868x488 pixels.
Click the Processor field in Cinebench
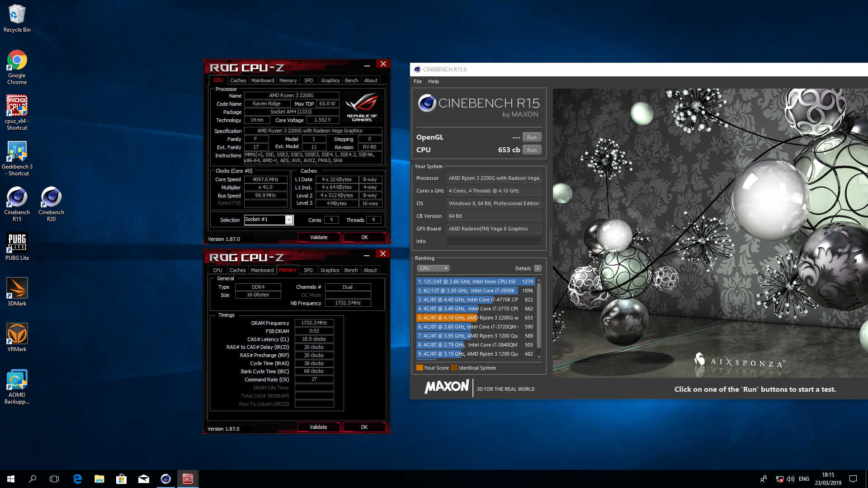(x=494, y=178)
